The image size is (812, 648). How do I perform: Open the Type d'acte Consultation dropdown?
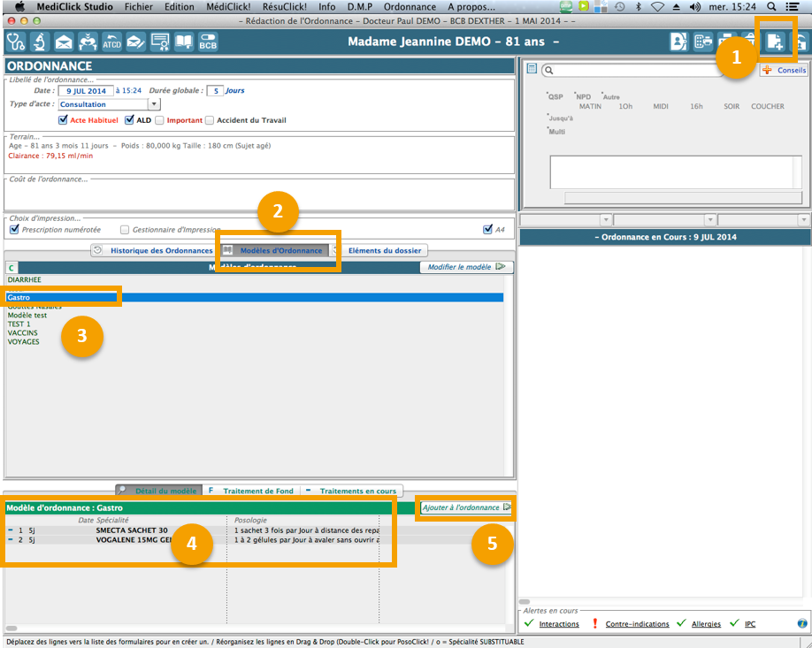(x=154, y=104)
